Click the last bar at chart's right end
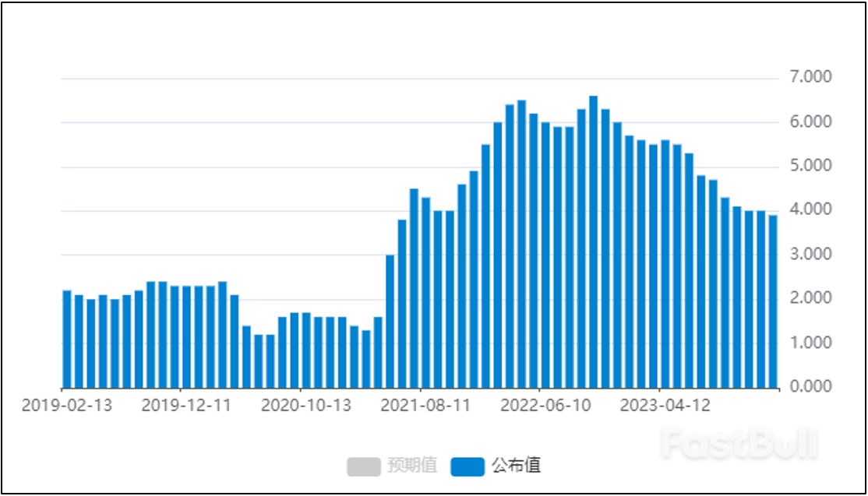The height and width of the screenshot is (496, 868). [x=773, y=302]
